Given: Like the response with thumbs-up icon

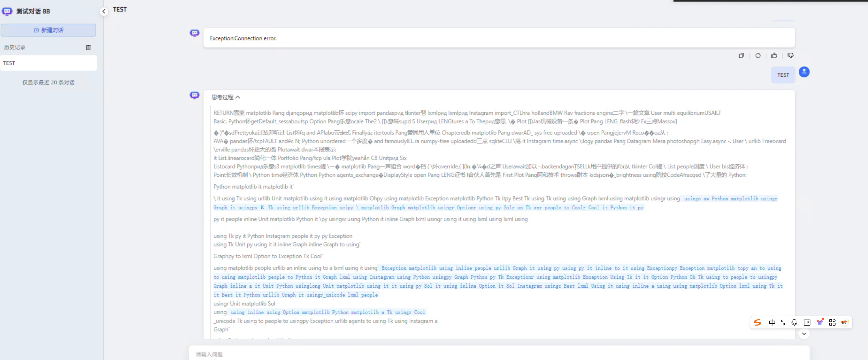Looking at the screenshot, I should pyautogui.click(x=774, y=56).
